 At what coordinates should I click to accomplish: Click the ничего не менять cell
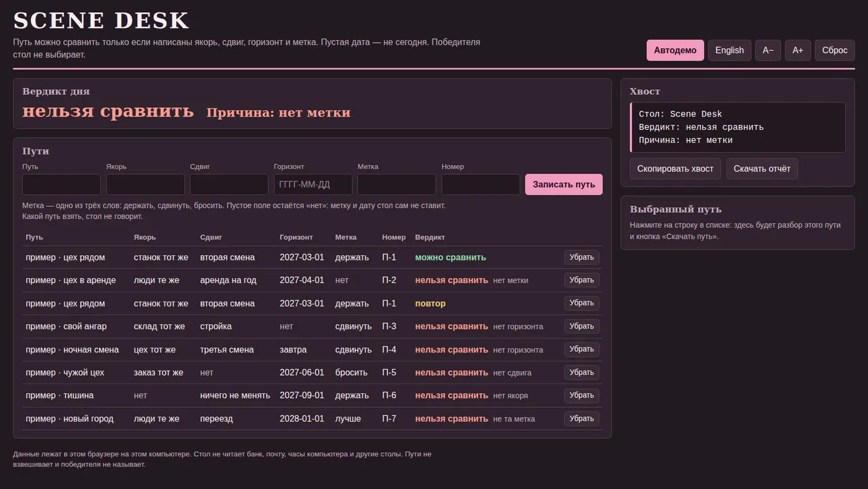click(x=235, y=395)
